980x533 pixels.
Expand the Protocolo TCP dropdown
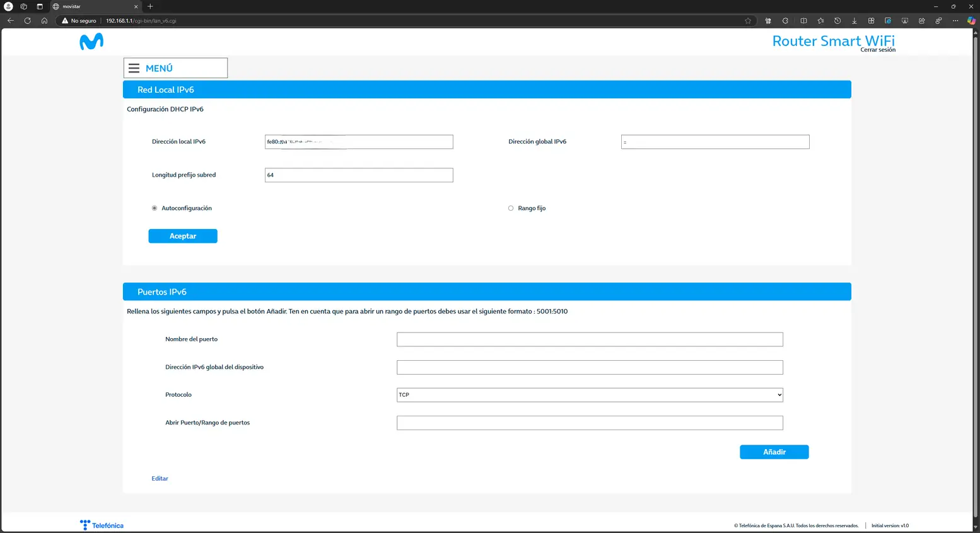click(x=590, y=395)
